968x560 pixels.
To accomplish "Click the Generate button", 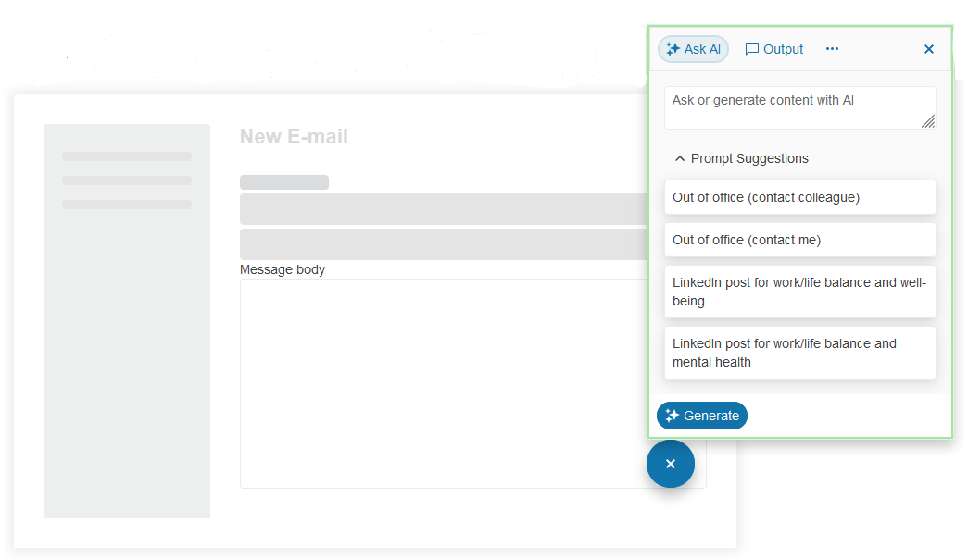I will coord(701,416).
